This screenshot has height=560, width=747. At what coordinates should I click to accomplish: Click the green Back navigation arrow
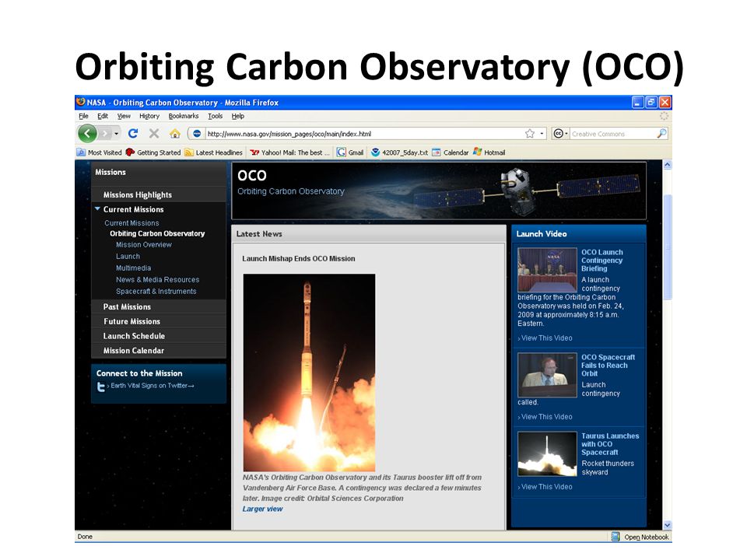coord(88,134)
